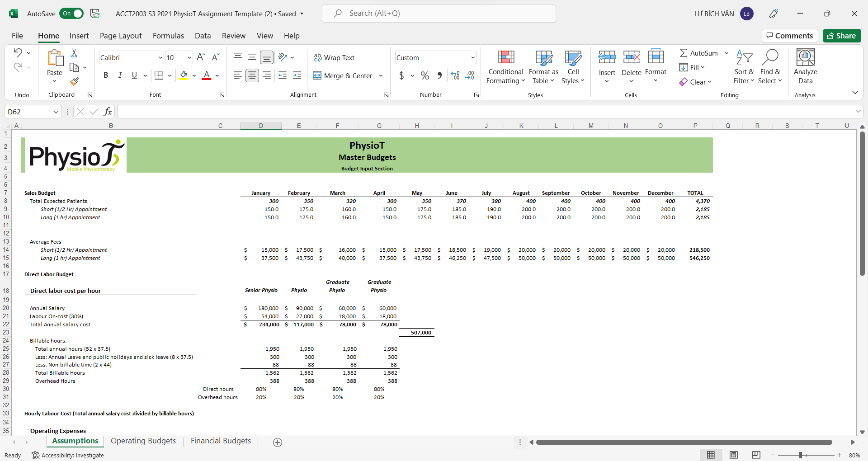Toggle Underline formatting
The width and height of the screenshot is (868, 461).
(134, 75)
